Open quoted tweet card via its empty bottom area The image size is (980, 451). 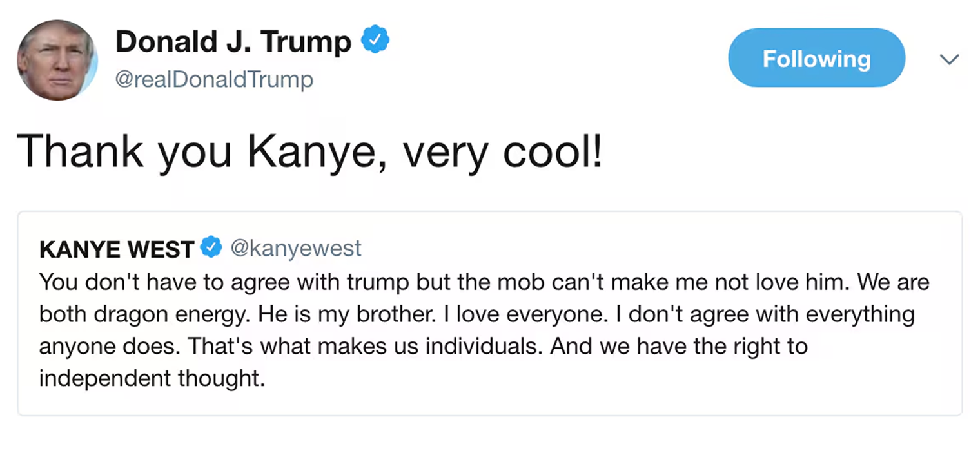[x=490, y=403]
